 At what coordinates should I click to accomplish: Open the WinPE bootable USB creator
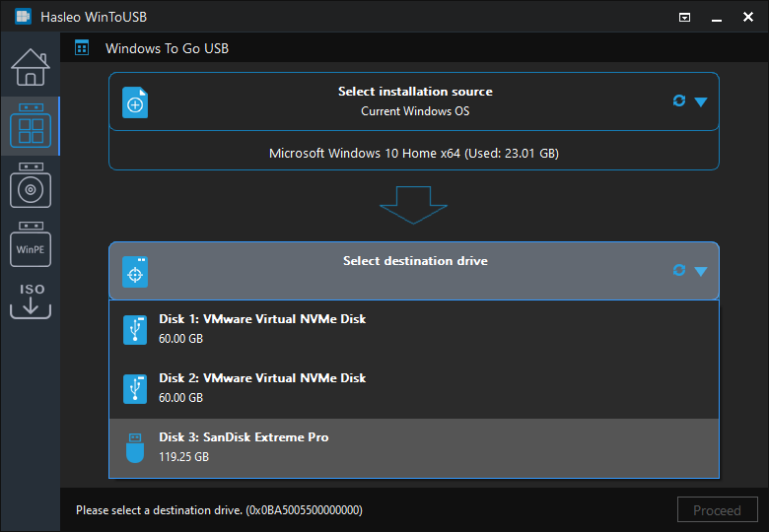(31, 244)
